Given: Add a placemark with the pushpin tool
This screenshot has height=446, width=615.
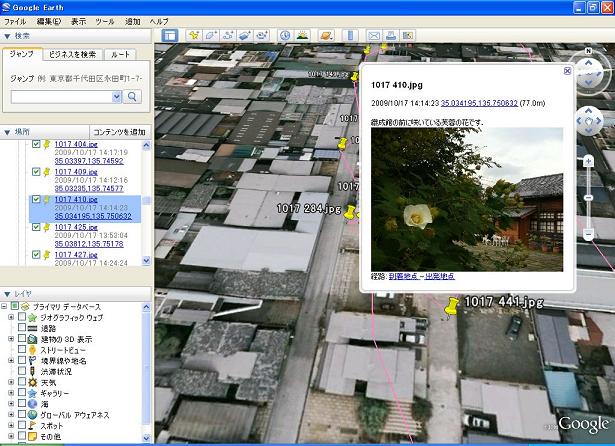Looking at the screenshot, I should (194, 36).
